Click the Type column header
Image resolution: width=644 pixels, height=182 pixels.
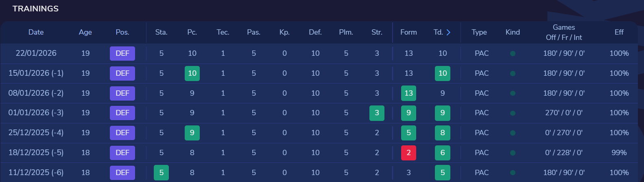click(479, 32)
